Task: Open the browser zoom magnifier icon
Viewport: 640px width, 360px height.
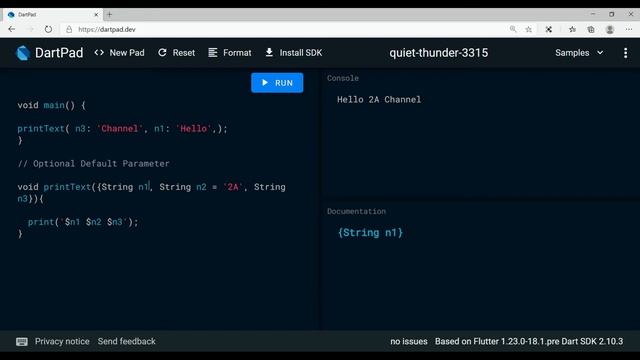Action: point(513,29)
